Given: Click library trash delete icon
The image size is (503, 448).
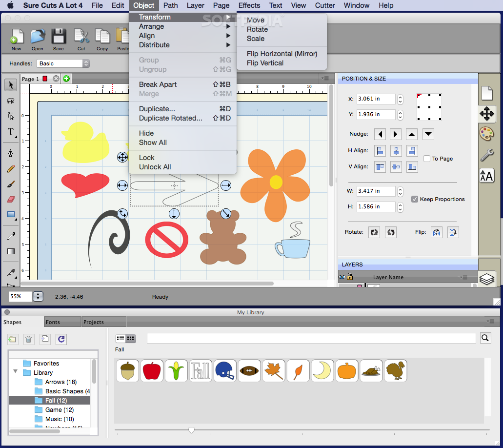Looking at the screenshot, I should point(29,339).
